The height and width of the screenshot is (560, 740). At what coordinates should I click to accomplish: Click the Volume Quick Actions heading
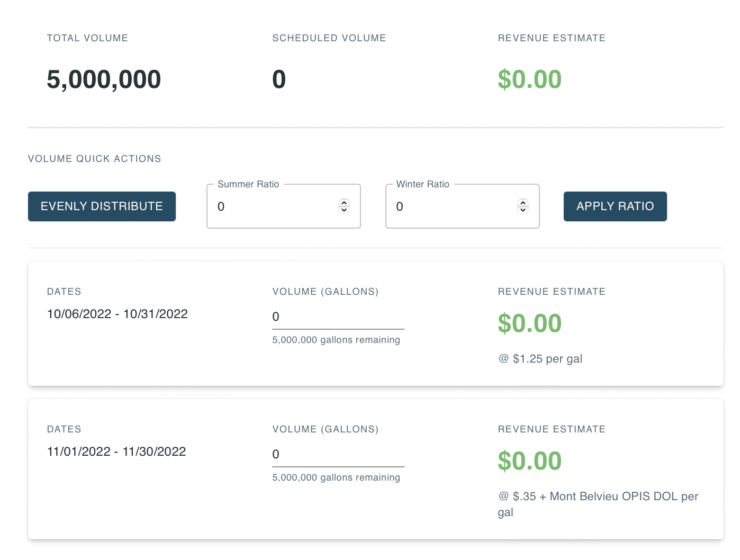coord(94,159)
